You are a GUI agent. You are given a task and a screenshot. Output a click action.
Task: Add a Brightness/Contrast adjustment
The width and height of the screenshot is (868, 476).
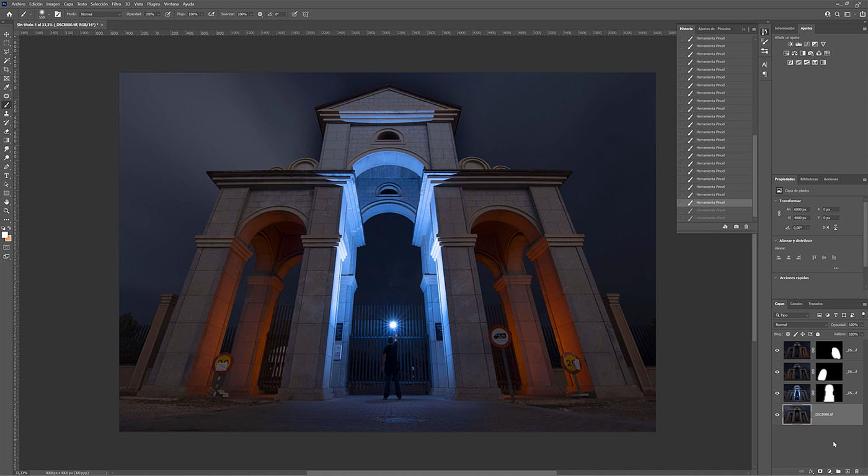790,44
